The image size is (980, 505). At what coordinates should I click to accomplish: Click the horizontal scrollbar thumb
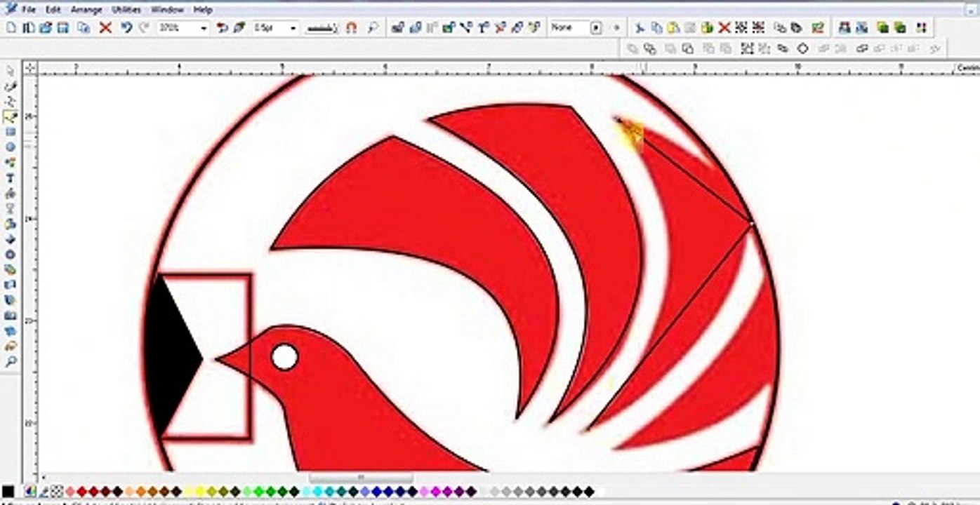coord(361,478)
